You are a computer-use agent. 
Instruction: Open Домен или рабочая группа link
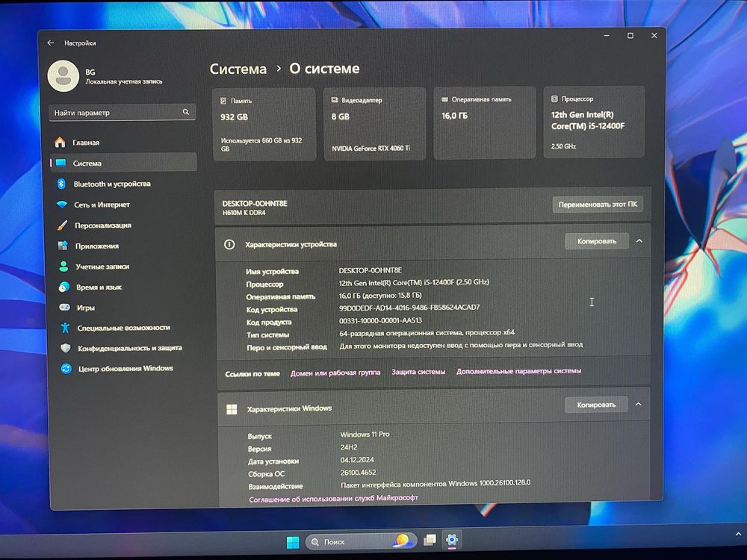(335, 373)
